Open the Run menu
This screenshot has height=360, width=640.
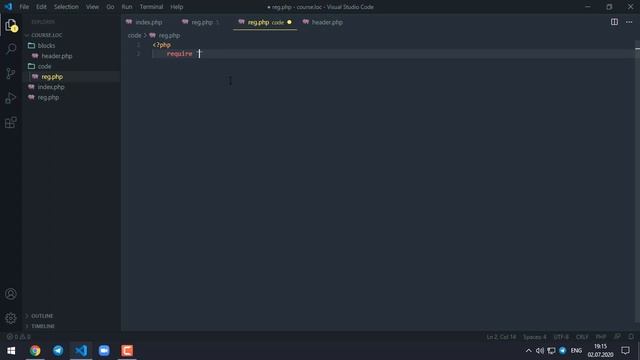pos(127,7)
